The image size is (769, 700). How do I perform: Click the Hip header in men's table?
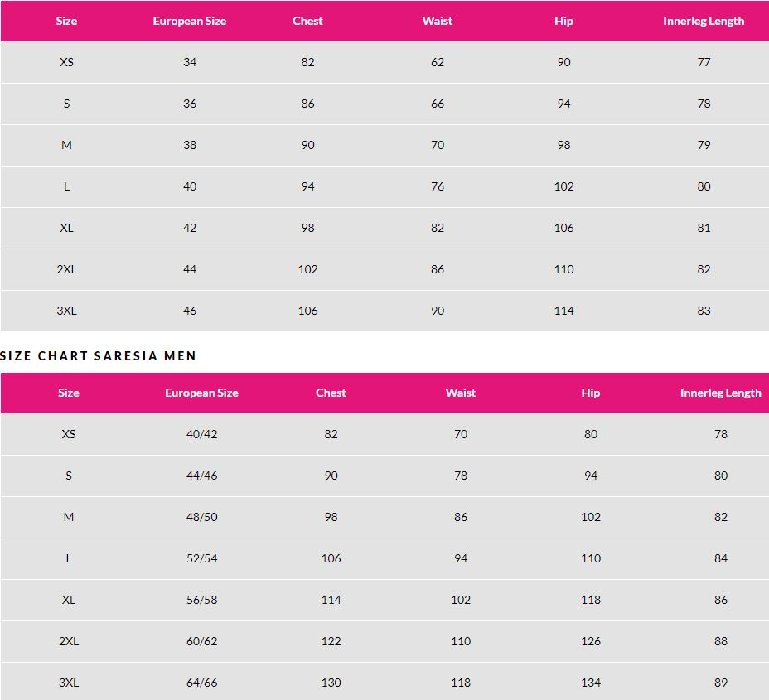(x=590, y=393)
